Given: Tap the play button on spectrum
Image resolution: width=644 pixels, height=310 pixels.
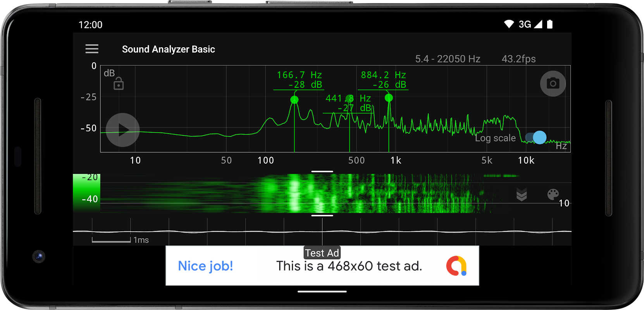Looking at the screenshot, I should pyautogui.click(x=123, y=130).
